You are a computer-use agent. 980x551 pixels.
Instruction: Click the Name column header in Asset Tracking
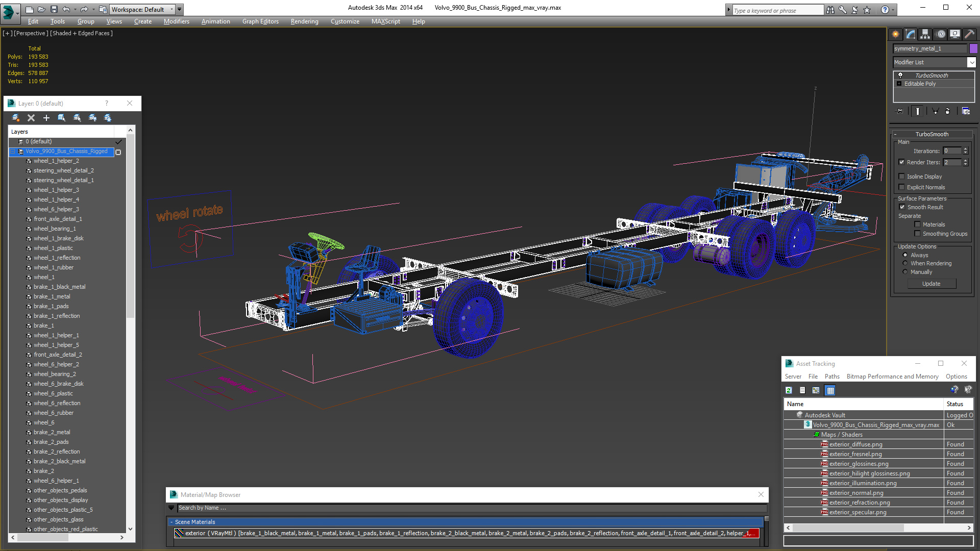(864, 404)
